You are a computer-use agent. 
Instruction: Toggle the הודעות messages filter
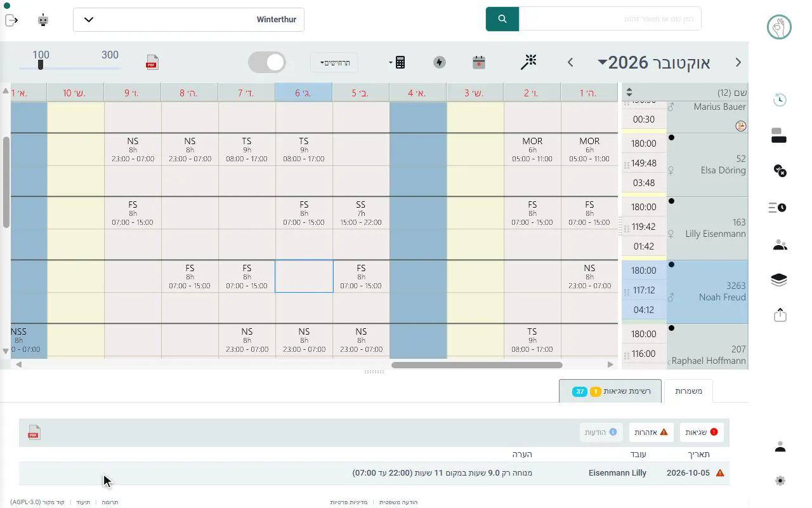click(601, 432)
